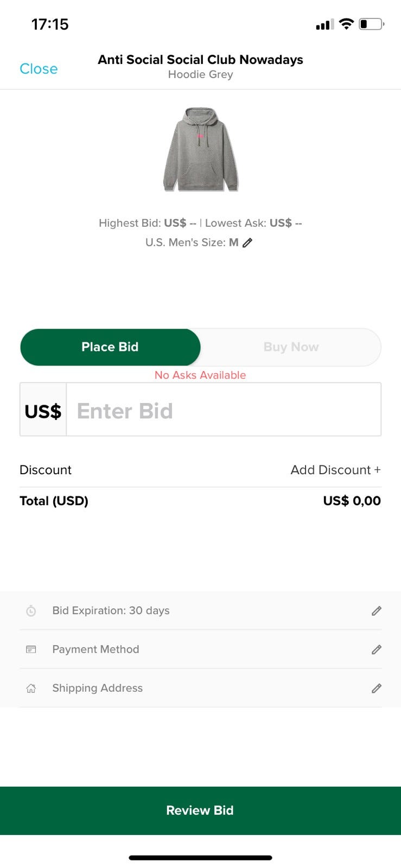Open the Bid Expiration: 30 days row
401x868 pixels.
[201, 611]
